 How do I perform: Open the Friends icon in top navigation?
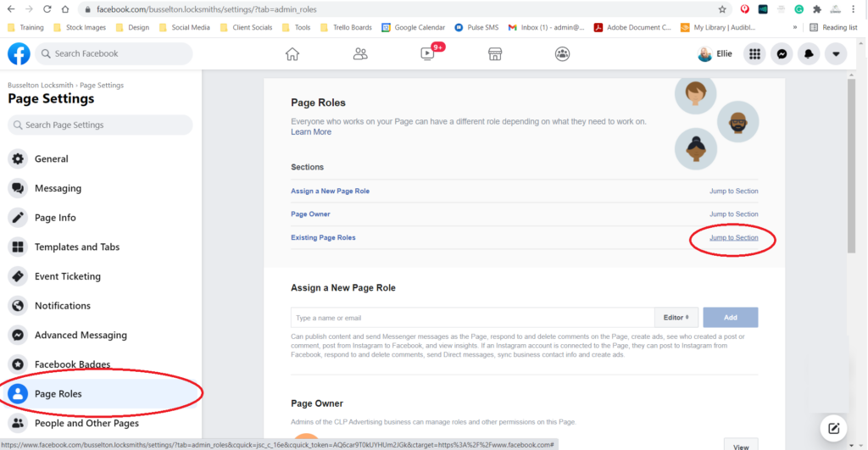click(x=360, y=53)
